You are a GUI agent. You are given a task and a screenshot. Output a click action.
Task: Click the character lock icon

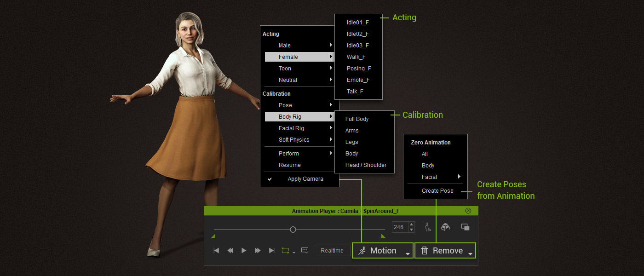(428, 227)
